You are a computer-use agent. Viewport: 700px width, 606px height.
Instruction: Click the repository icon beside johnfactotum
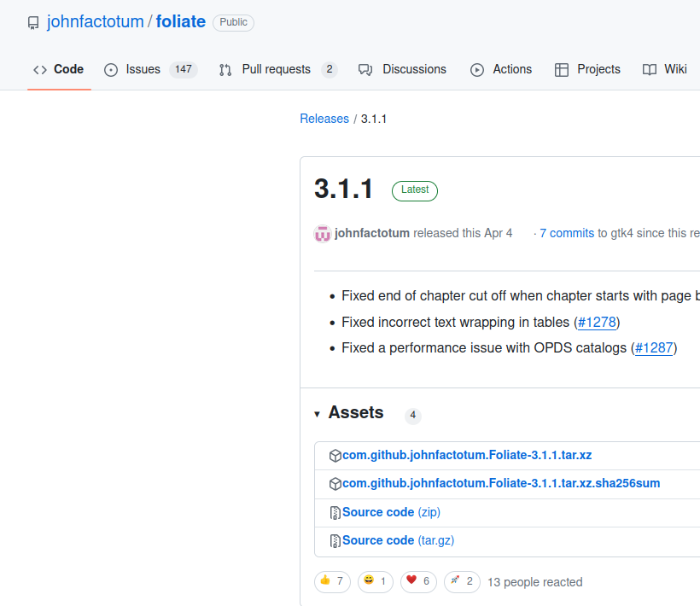33,23
